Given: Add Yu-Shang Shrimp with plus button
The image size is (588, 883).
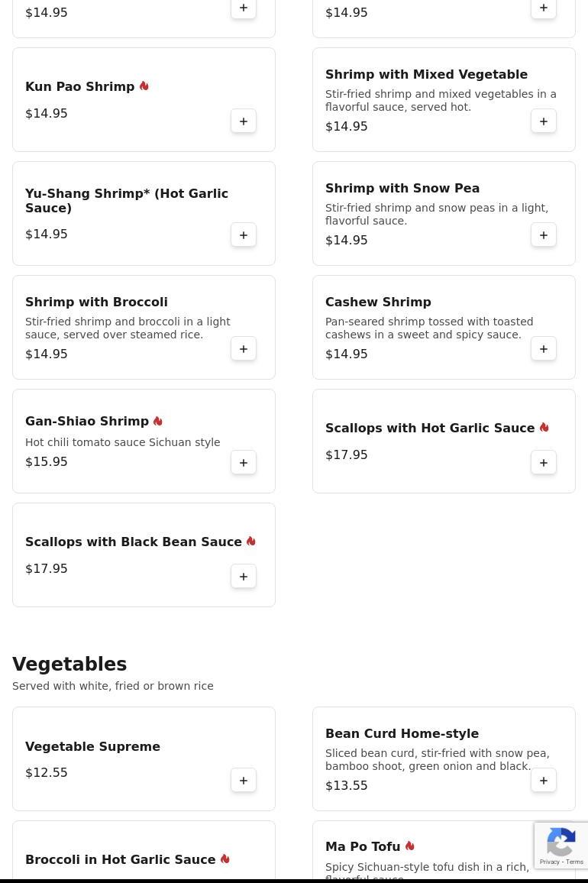Looking at the screenshot, I should [244, 234].
